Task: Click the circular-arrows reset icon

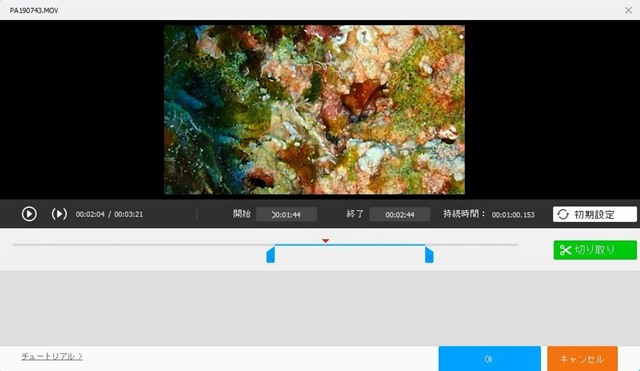Action: tap(563, 214)
